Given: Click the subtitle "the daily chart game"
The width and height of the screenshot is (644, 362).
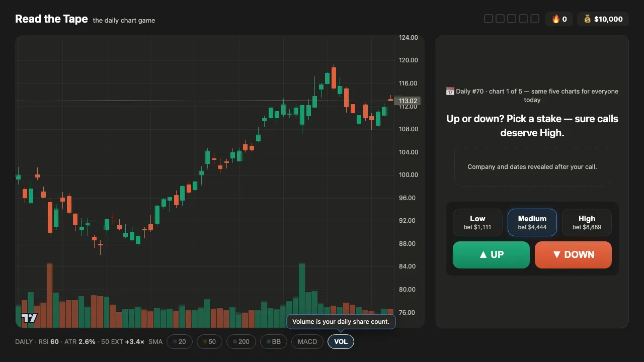Looking at the screenshot, I should coord(124,21).
